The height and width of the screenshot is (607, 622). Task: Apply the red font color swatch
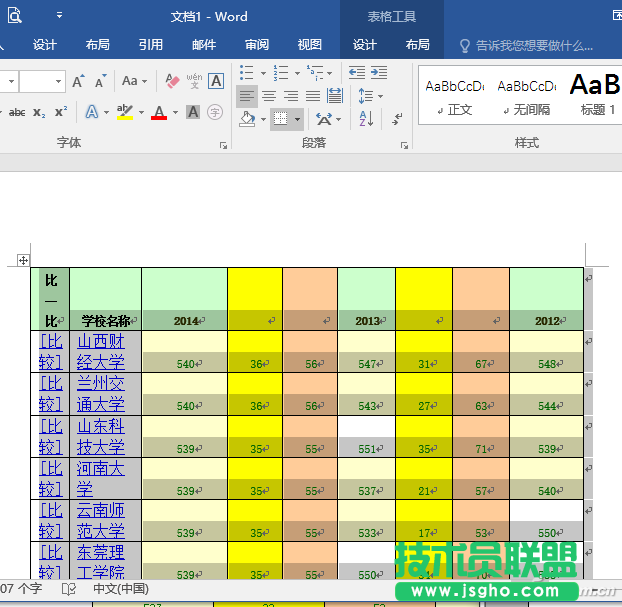coord(158,113)
